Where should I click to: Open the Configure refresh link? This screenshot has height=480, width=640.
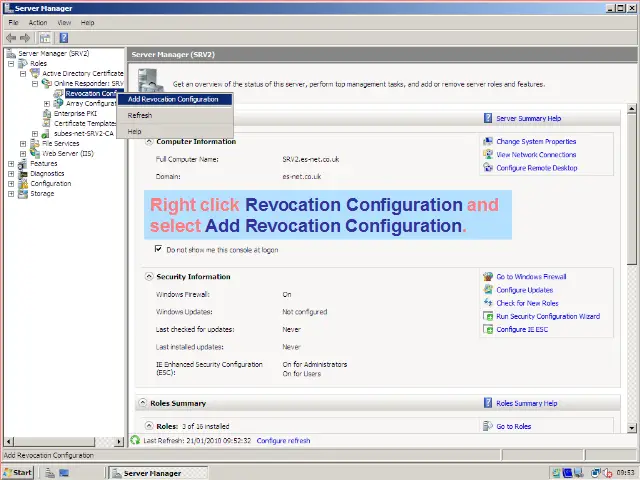283,440
